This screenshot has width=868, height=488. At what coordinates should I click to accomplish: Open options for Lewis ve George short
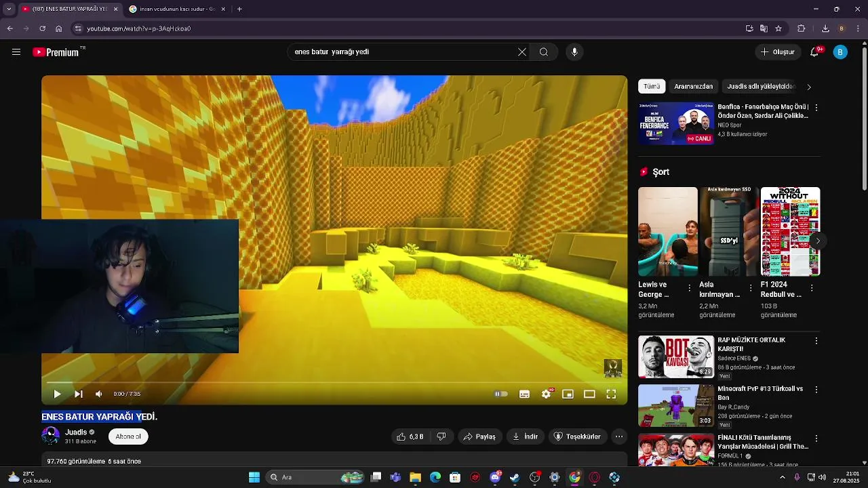(690, 288)
